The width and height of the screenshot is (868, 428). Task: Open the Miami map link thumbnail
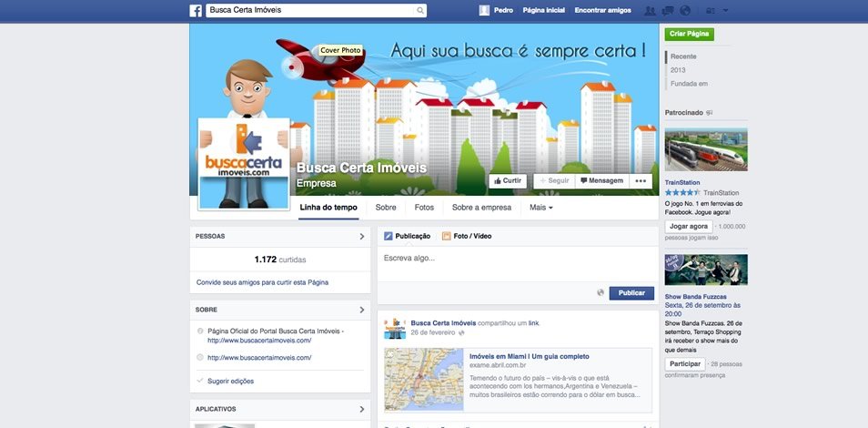click(x=424, y=379)
